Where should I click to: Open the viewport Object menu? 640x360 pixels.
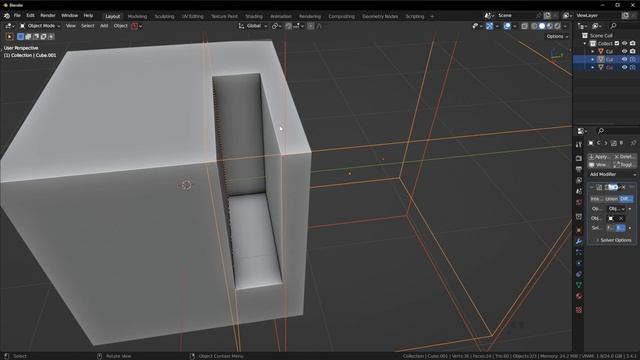tap(120, 26)
